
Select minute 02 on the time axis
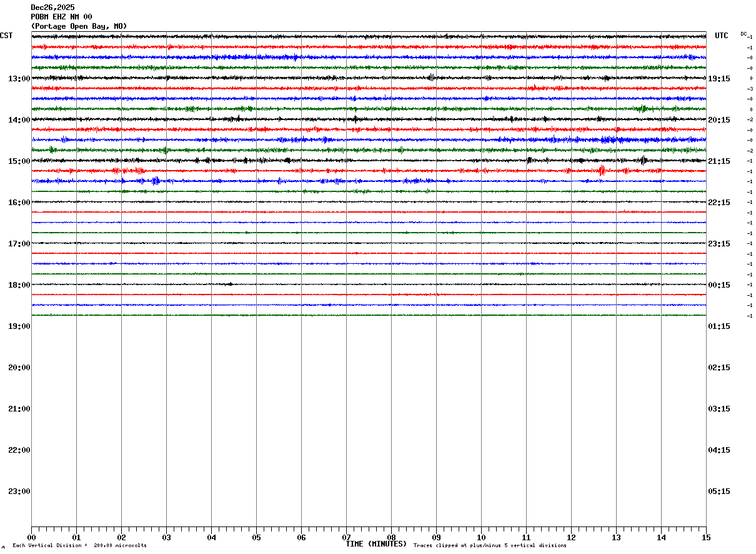[121, 538]
